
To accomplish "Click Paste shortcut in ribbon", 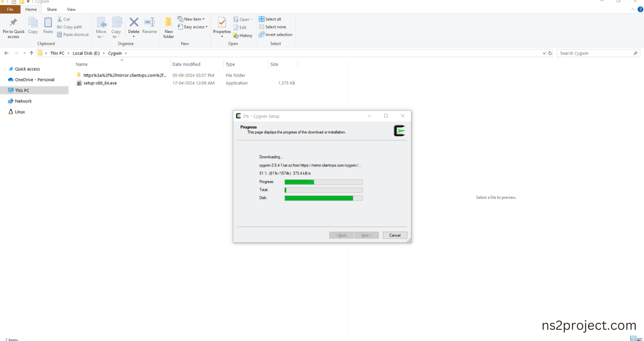I will tap(73, 35).
